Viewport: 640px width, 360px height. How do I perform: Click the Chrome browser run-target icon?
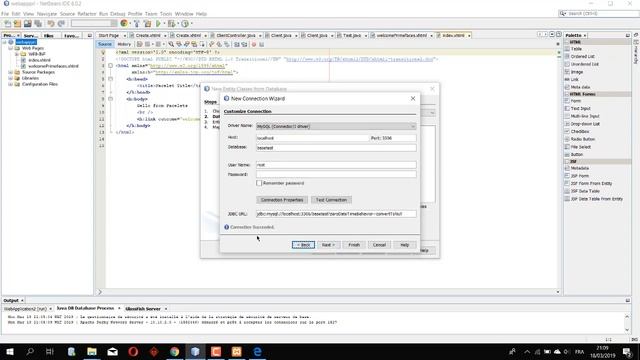click(x=124, y=24)
